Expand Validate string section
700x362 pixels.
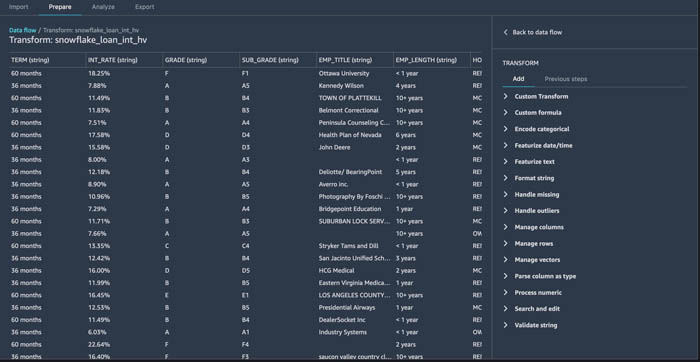tap(530, 325)
